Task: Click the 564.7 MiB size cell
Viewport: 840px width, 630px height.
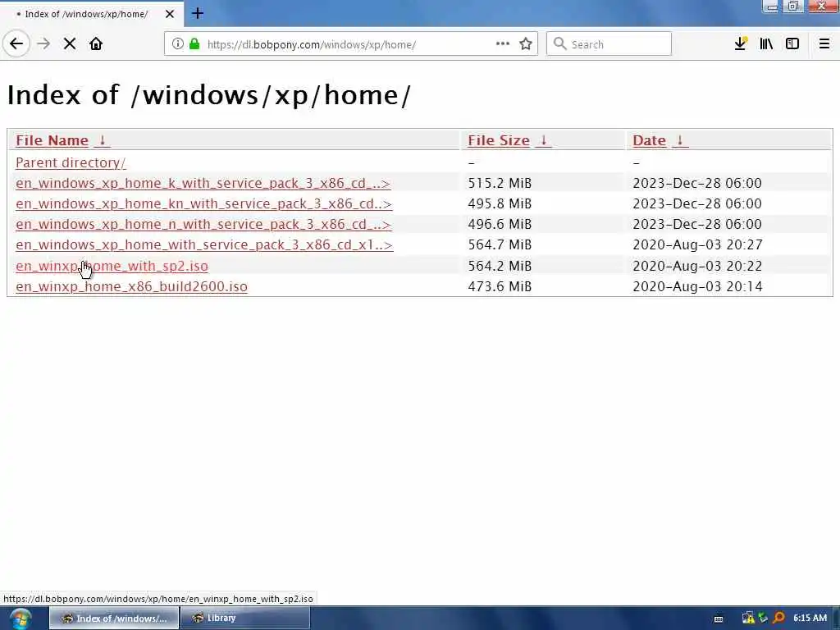Action: point(500,244)
